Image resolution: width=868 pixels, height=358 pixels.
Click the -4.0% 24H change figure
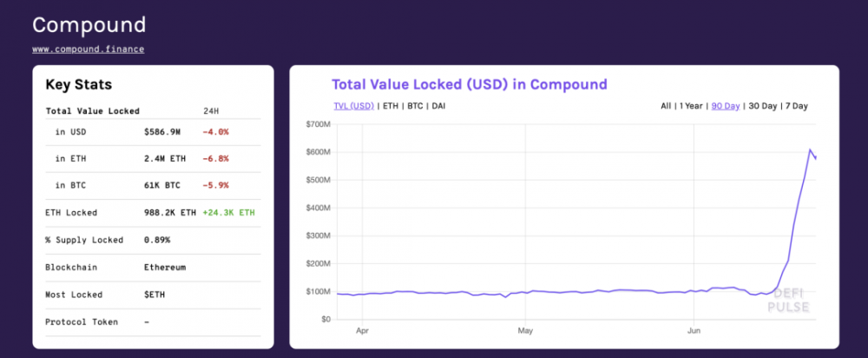click(214, 132)
